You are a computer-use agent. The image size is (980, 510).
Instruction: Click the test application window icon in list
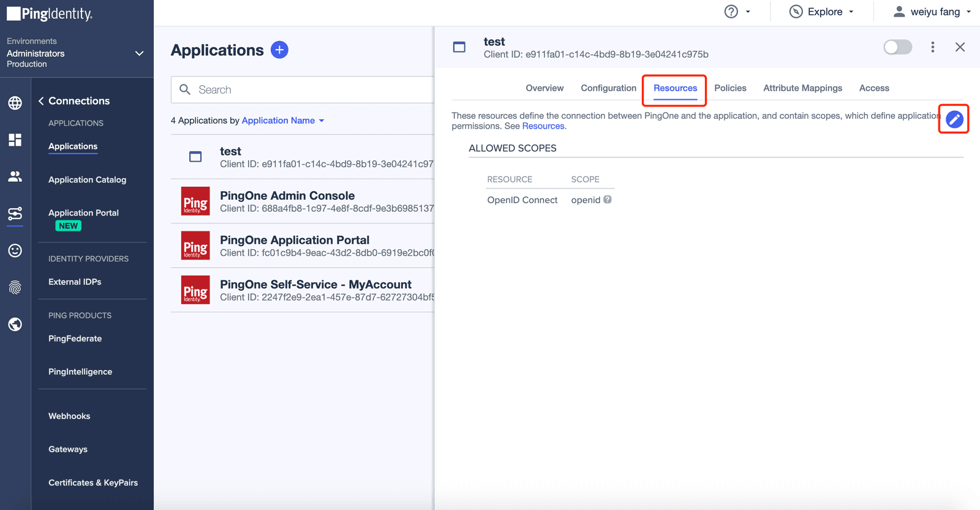click(195, 157)
